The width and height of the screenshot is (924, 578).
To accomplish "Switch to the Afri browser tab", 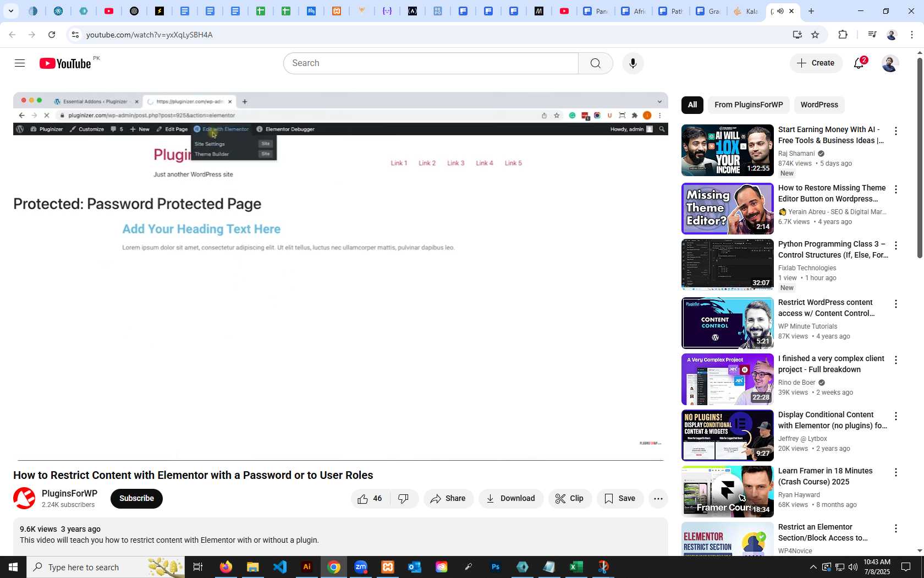I will click(x=633, y=11).
